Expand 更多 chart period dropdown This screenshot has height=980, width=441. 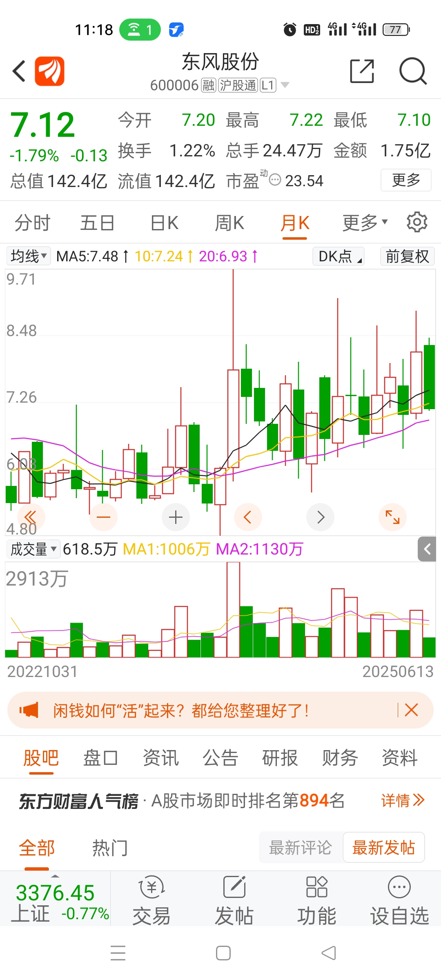[365, 222]
